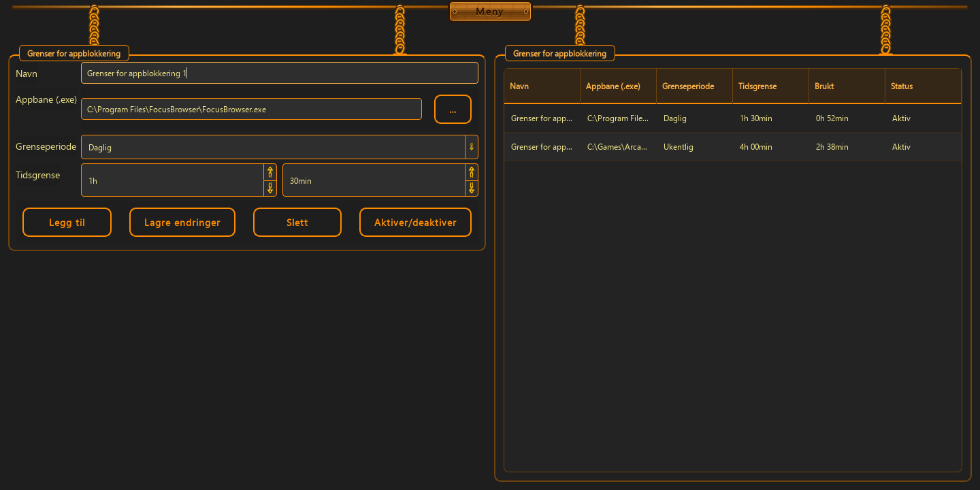This screenshot has width=980, height=490.
Task: Save with the Lagre endringer button
Action: click(x=182, y=223)
